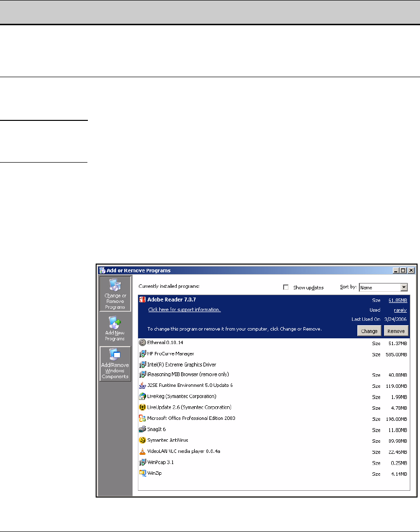
Task: Click the Adobe Reader 7.0.7 title text
Action: click(171, 299)
